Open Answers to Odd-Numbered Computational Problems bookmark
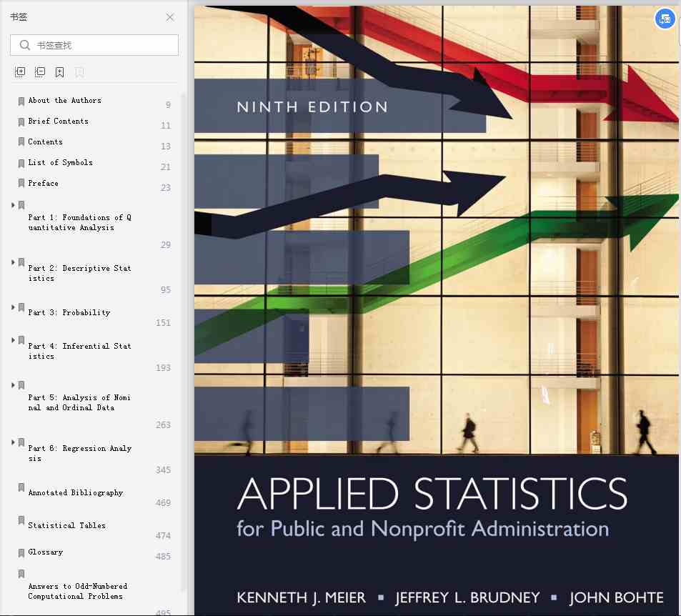The image size is (681, 616). [78, 591]
